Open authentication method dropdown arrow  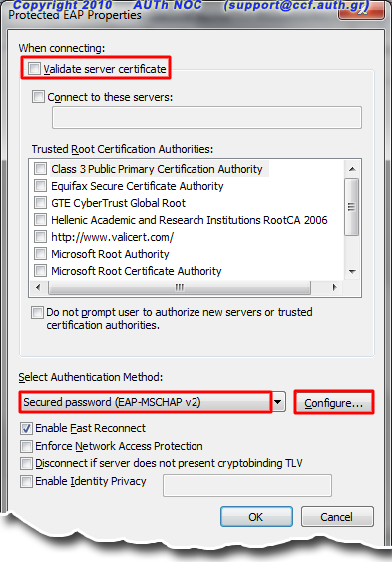pyautogui.click(x=278, y=402)
